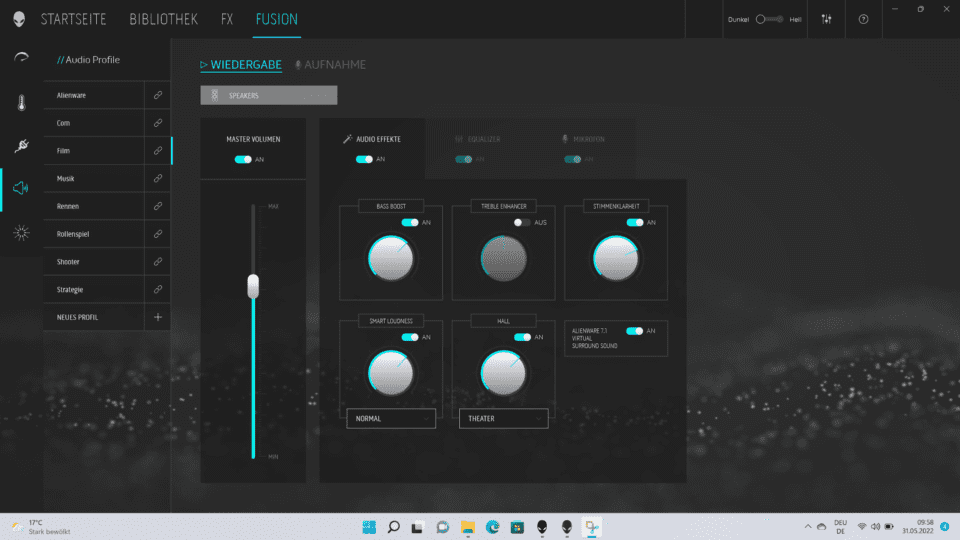Screen dimensions: 960x540
Task: Select the audio speaker sidebar icon
Action: point(21,188)
